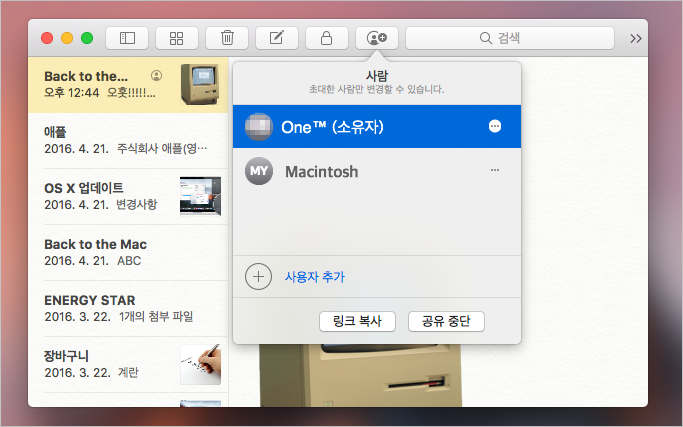Click the MY avatar circle
Image resolution: width=683 pixels, height=427 pixels.
pos(259,171)
